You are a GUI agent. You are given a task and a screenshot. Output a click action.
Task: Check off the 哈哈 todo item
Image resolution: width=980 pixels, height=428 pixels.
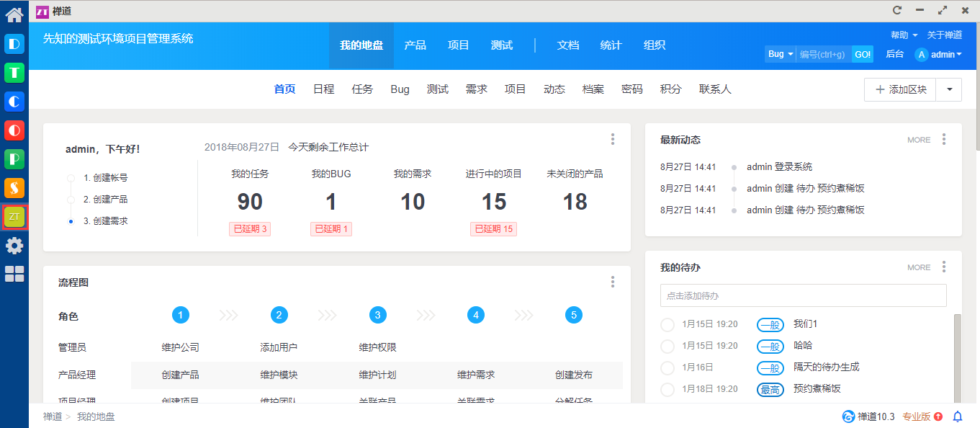(x=667, y=347)
